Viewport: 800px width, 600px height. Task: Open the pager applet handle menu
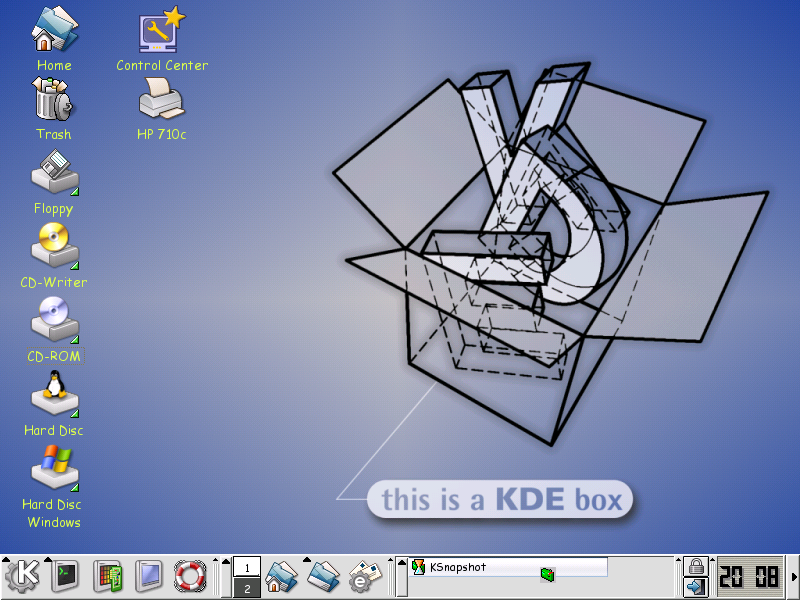tap(215, 561)
